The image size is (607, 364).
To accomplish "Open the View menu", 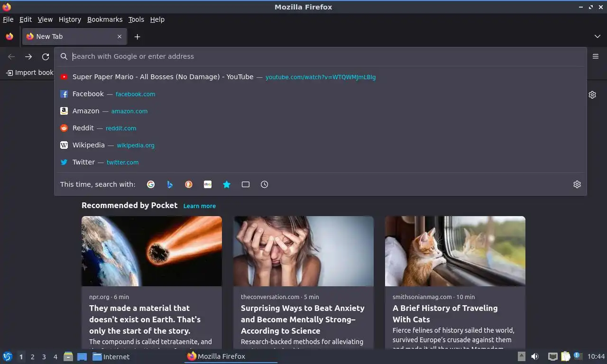I will pos(45,19).
